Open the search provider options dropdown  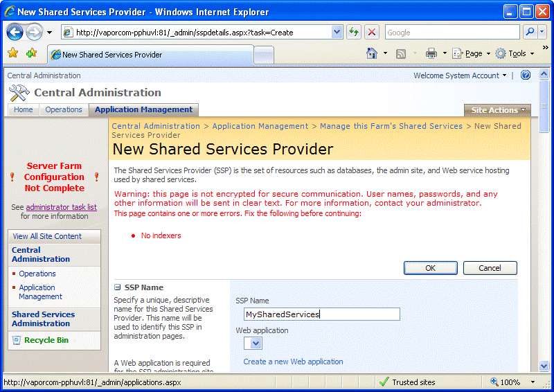542,32
